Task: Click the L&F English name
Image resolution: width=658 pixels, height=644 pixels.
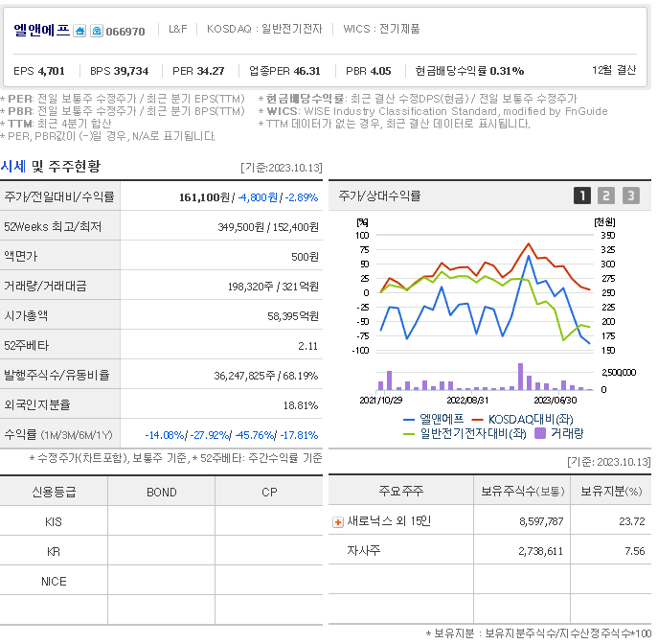Action: click(x=178, y=29)
